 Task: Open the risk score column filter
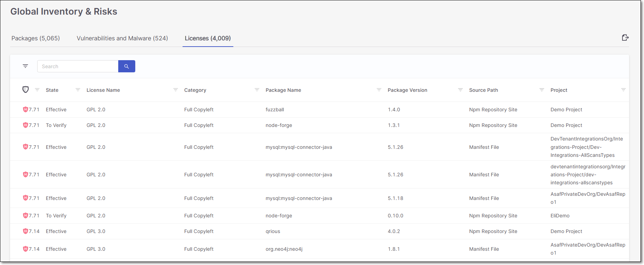(x=37, y=90)
